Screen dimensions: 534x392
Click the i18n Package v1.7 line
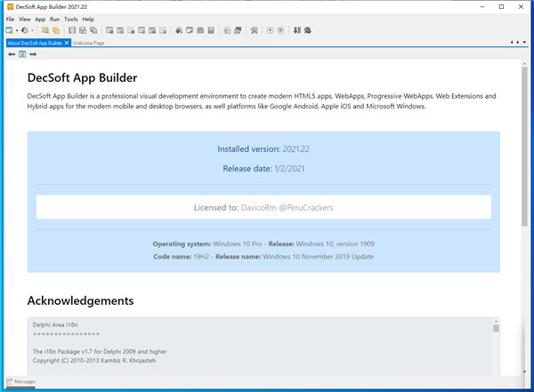point(100,351)
